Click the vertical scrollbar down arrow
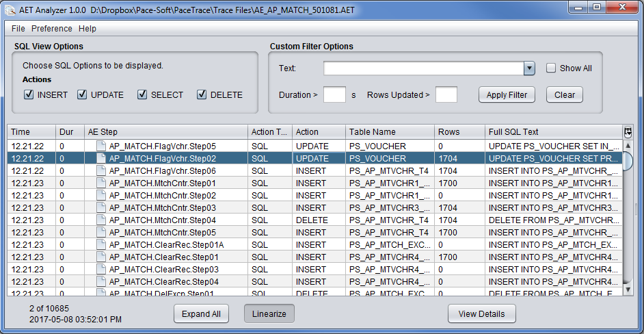644x334 pixels. click(628, 290)
